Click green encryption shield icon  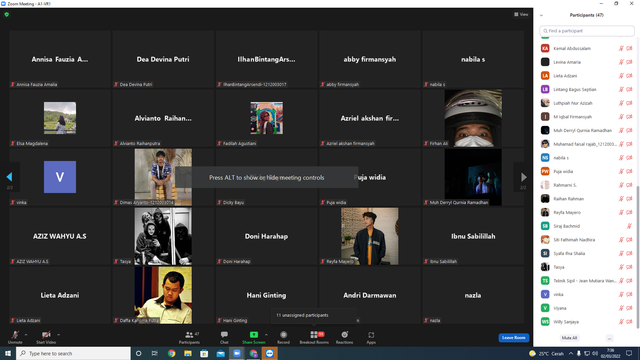click(x=7, y=14)
